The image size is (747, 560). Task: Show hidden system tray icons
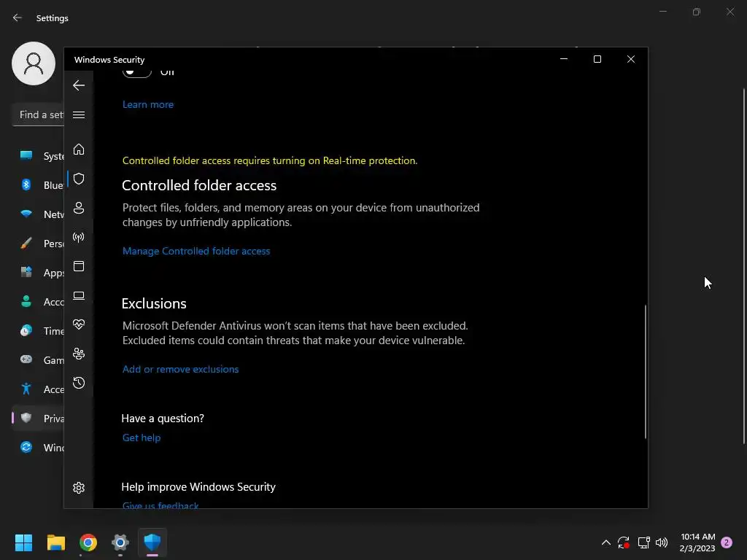[x=606, y=542]
